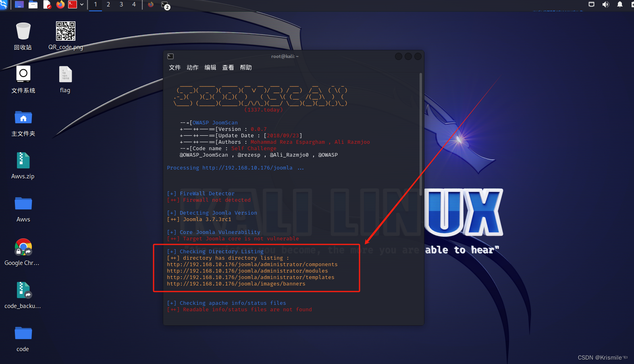Click the volume speaker tray icon
Screen dimensions: 634x364
pos(605,4)
